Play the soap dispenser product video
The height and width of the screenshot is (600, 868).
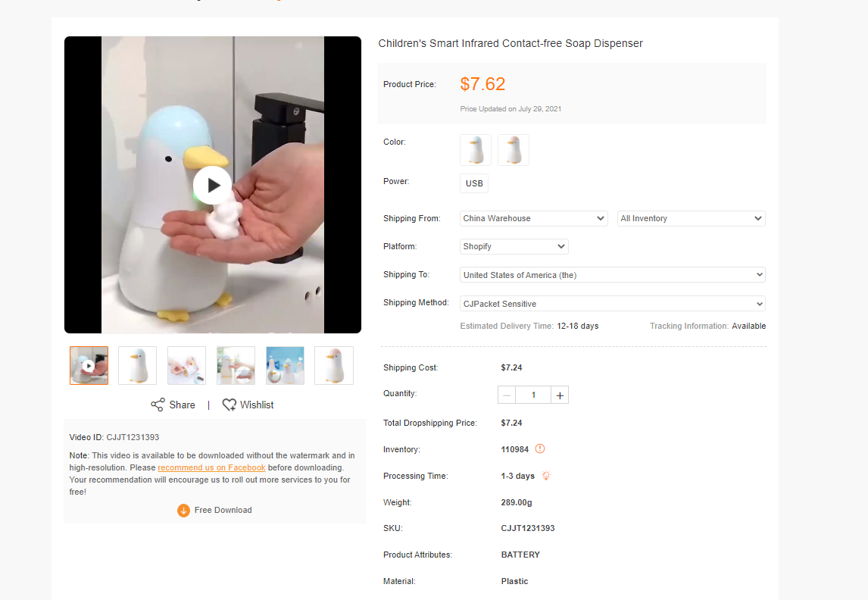tap(213, 185)
